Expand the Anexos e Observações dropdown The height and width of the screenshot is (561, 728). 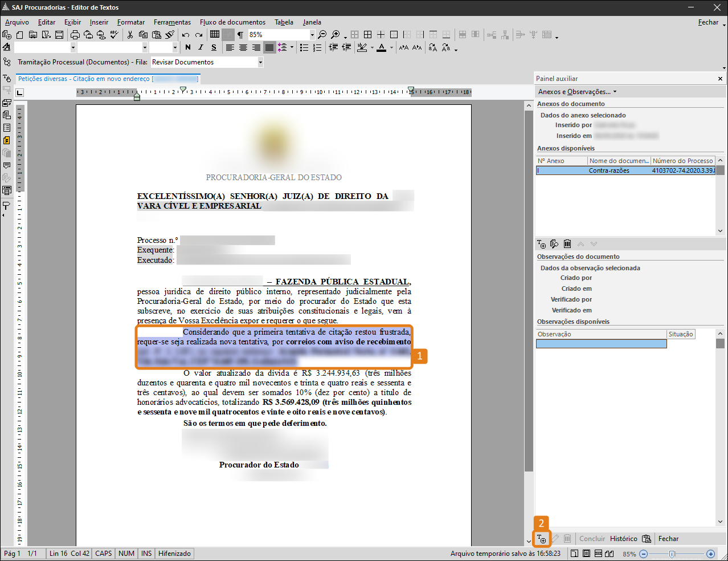(577, 92)
